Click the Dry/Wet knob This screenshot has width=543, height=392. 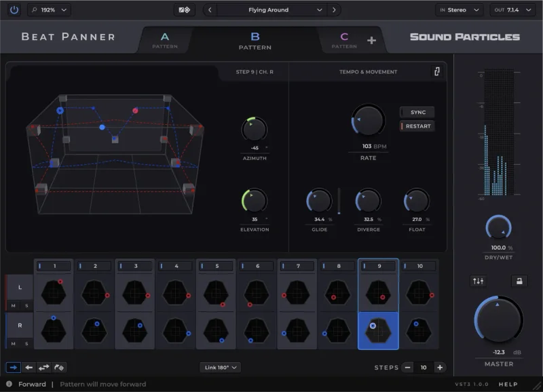499,228
